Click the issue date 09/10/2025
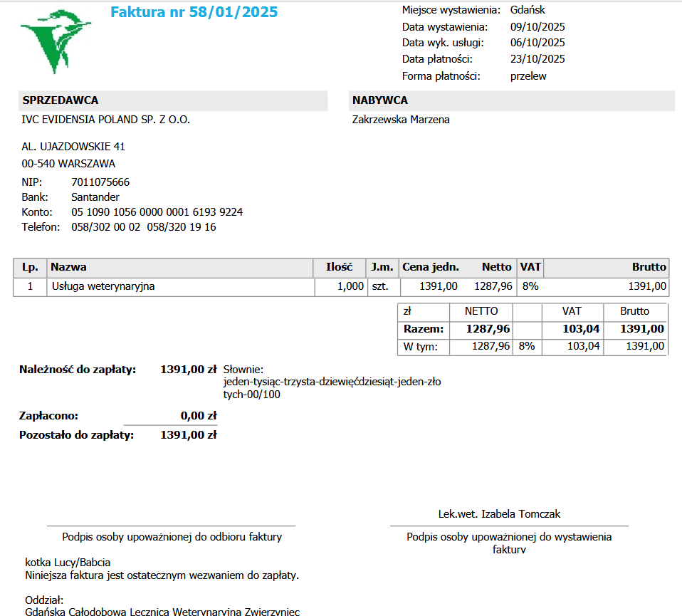This screenshot has height=616, width=682. click(537, 27)
